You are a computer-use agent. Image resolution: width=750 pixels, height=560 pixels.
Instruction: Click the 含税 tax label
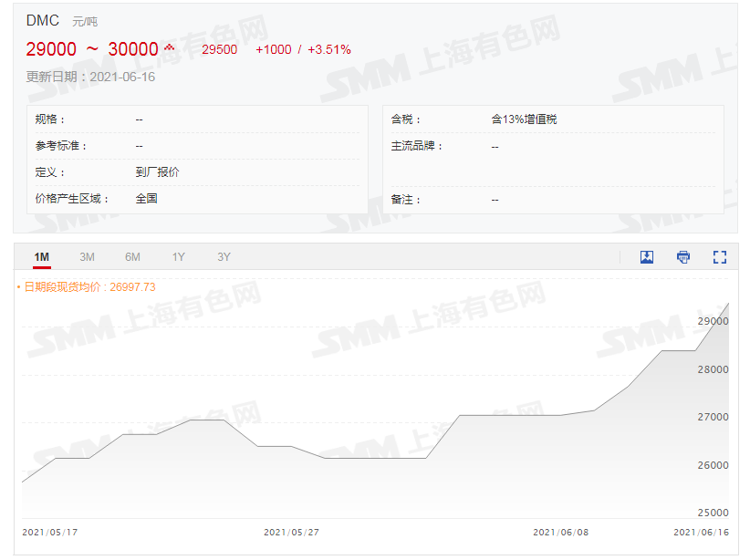(406, 119)
